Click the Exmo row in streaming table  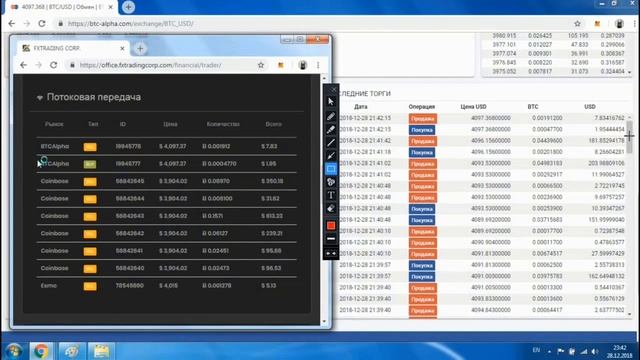coord(167,286)
